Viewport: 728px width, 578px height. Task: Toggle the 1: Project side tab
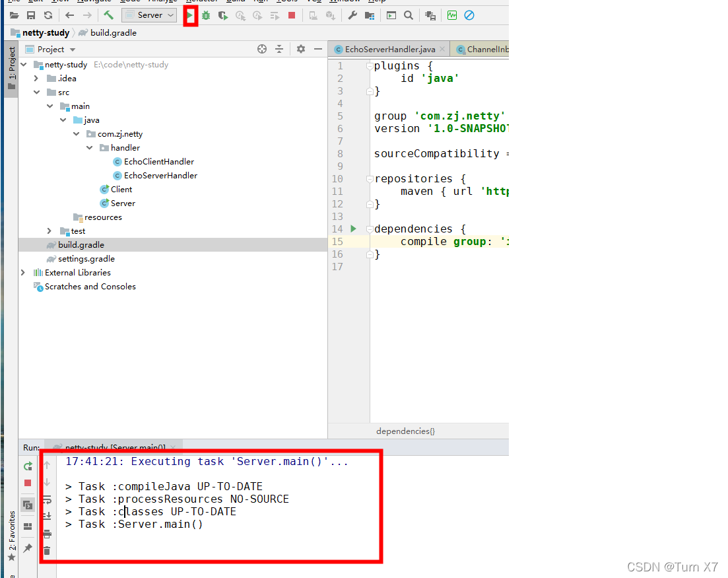[x=12, y=68]
